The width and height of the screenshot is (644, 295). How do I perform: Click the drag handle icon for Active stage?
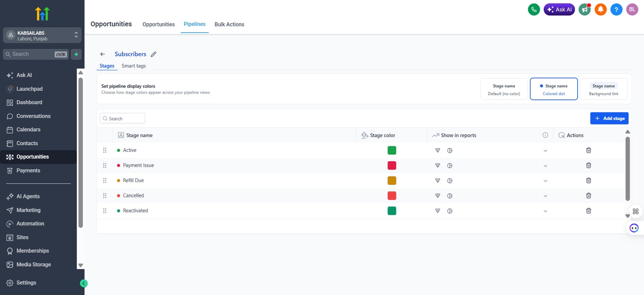[105, 150]
